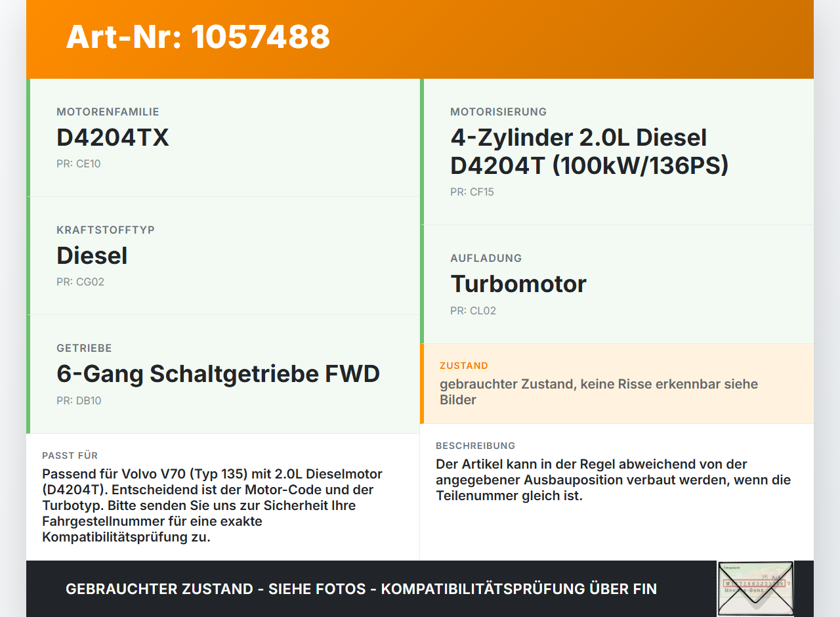The height and width of the screenshot is (617, 840).
Task: Click the 'AUFLADUNG' label
Action: (486, 259)
